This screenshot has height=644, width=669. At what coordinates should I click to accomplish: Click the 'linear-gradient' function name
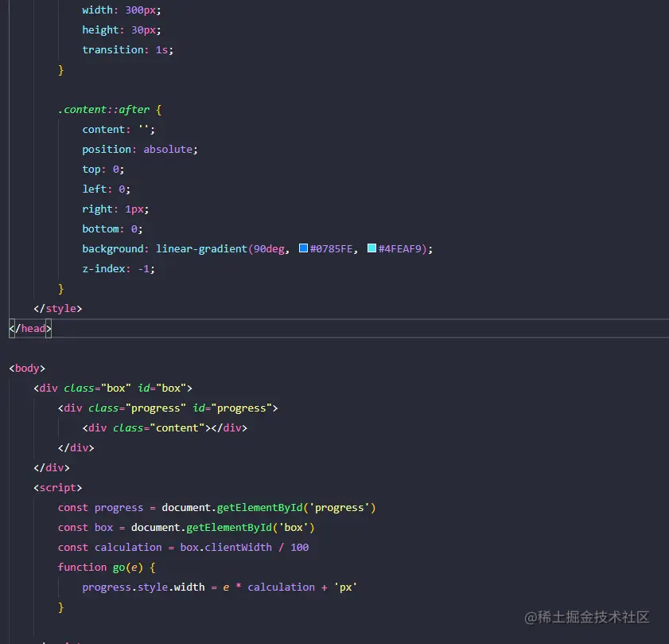tap(201, 249)
